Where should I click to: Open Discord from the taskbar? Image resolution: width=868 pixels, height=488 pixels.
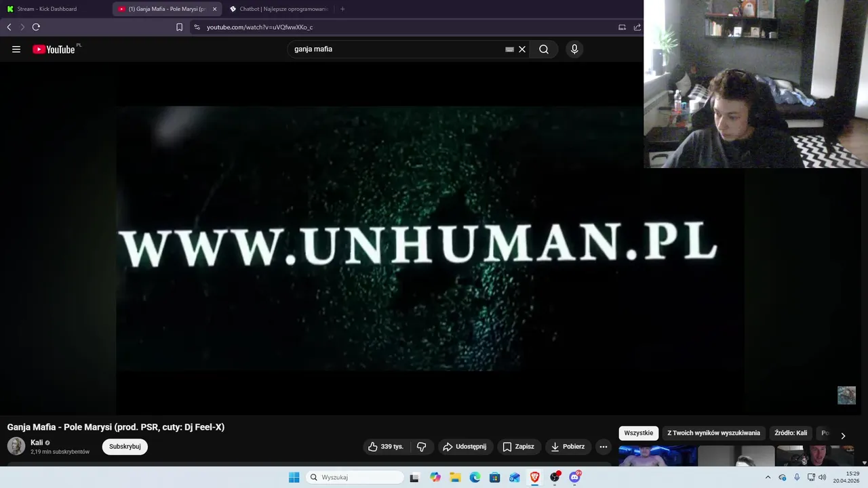click(x=575, y=477)
